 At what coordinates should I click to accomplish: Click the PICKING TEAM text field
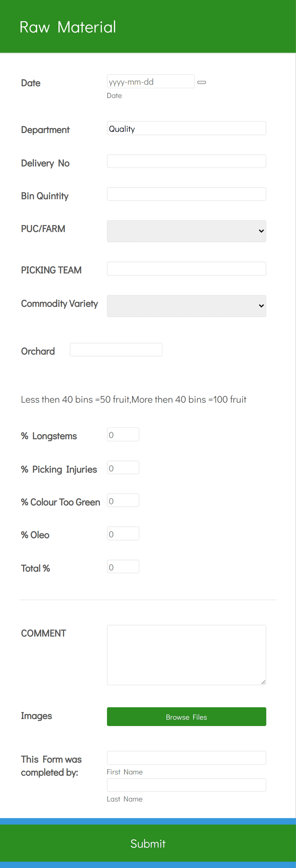tap(186, 269)
